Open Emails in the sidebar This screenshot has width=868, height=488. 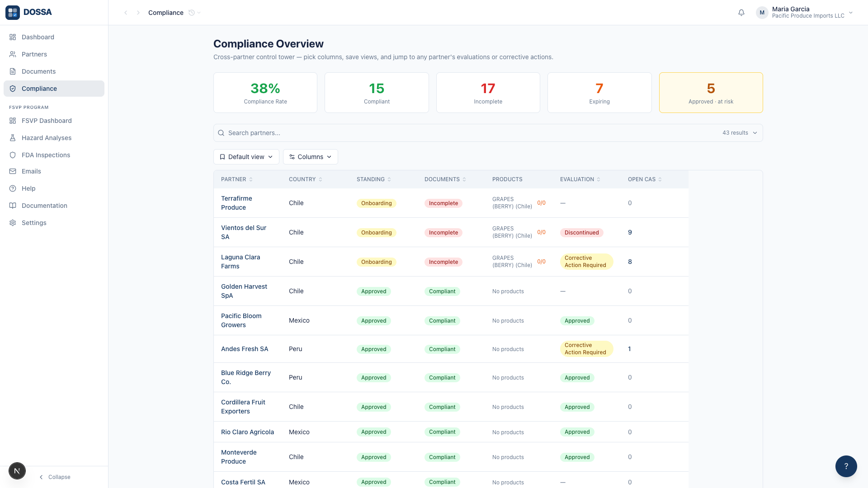(x=54, y=171)
